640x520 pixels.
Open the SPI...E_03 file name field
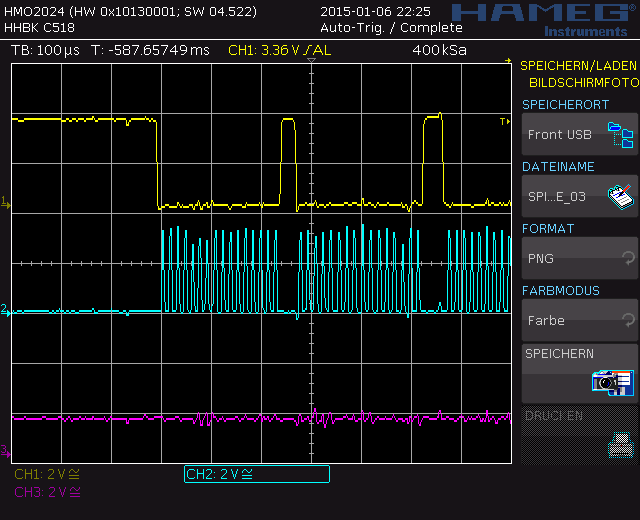580,196
